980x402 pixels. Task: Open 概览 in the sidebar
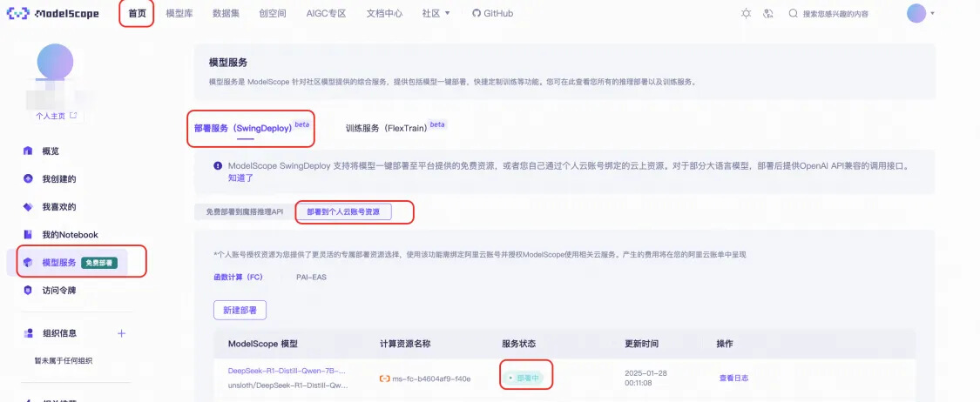51,151
